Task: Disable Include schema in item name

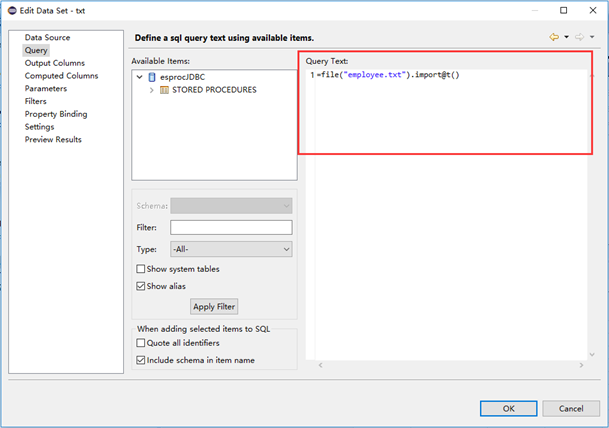Action: pyautogui.click(x=141, y=360)
